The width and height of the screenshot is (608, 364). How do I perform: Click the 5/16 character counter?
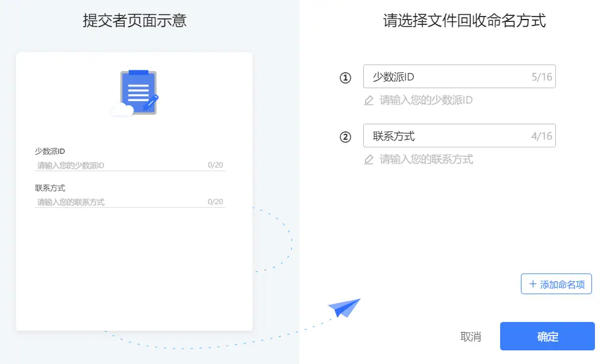(x=543, y=76)
